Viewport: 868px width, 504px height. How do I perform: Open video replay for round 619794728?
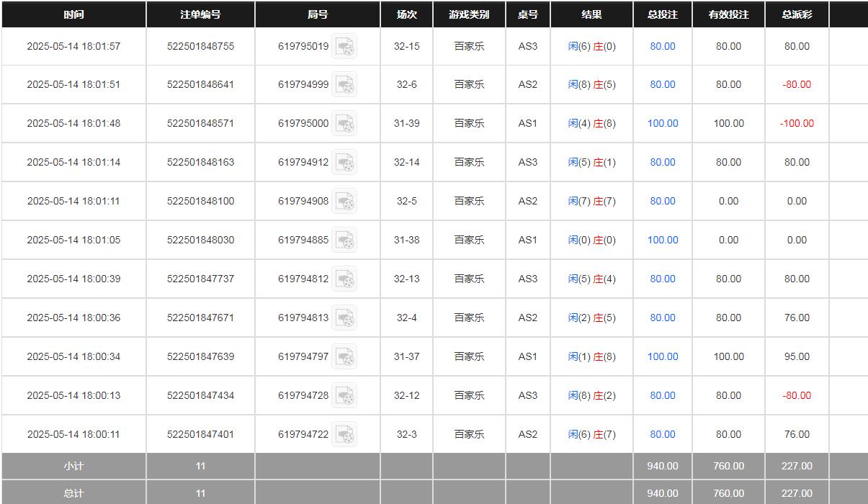pyautogui.click(x=344, y=396)
